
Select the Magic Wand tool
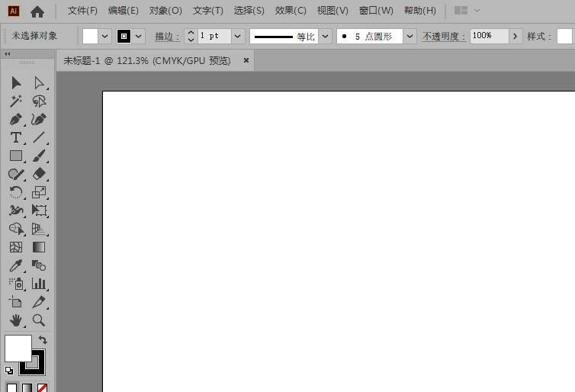tap(16, 101)
